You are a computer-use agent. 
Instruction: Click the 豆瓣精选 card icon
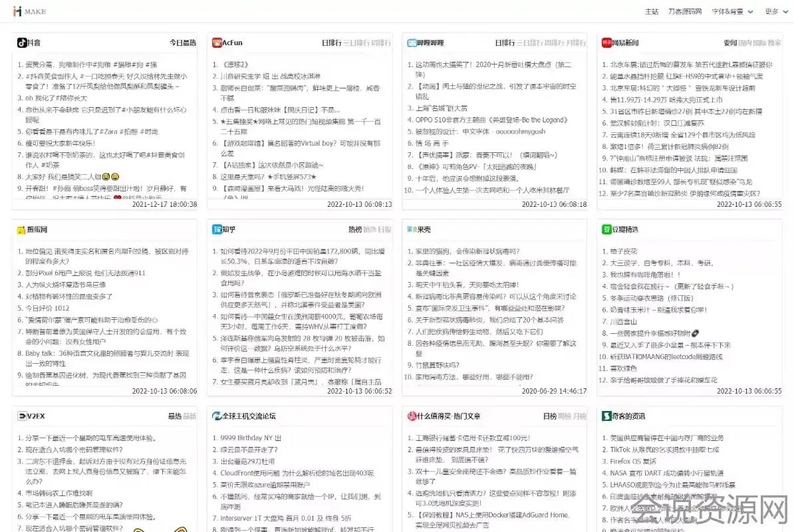click(606, 229)
